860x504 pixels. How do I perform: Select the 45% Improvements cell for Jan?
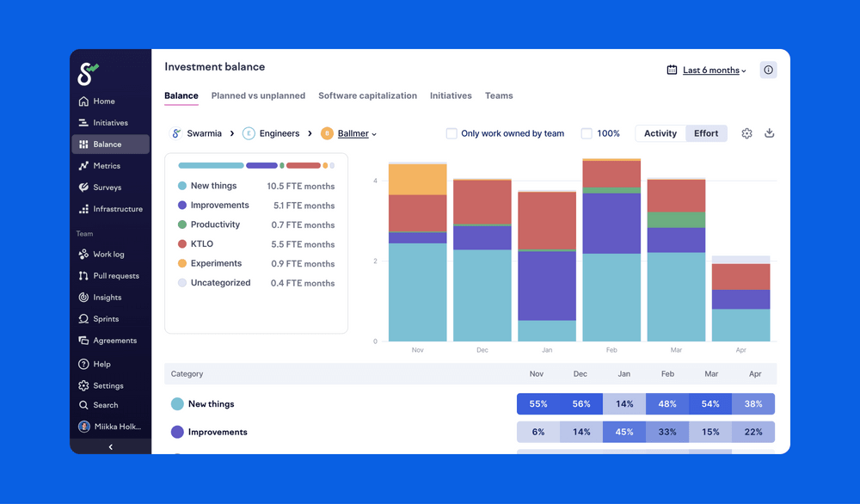[623, 432]
